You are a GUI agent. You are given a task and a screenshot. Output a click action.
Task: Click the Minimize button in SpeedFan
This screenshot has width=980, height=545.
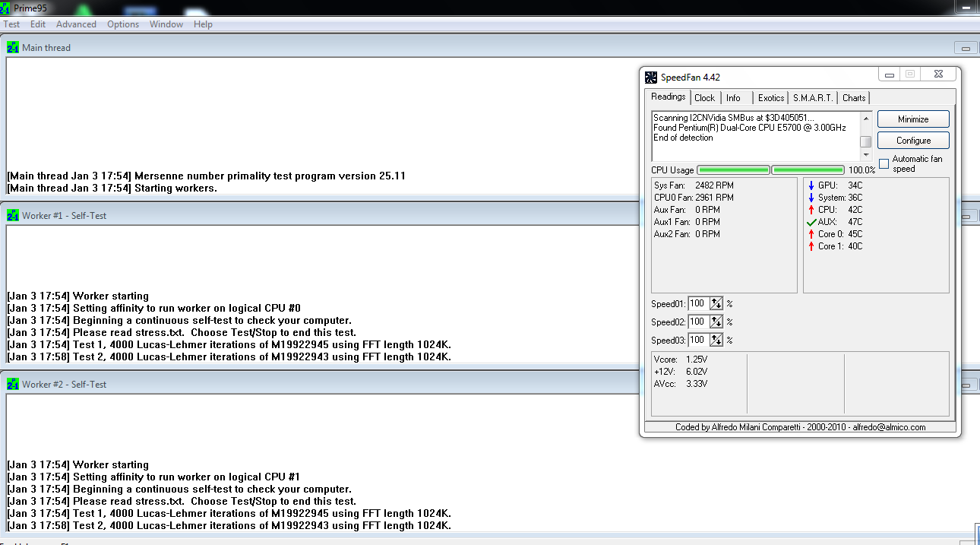pos(913,119)
